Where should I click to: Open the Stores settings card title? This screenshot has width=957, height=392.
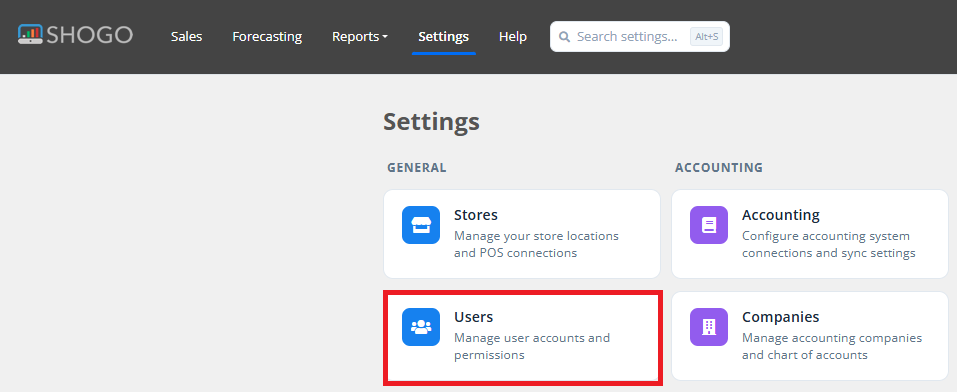pos(475,215)
